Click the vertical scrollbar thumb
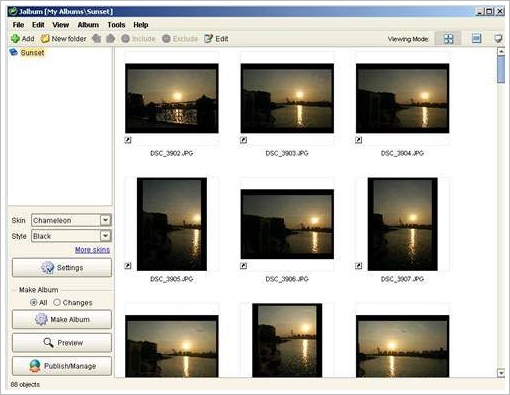 (501, 69)
